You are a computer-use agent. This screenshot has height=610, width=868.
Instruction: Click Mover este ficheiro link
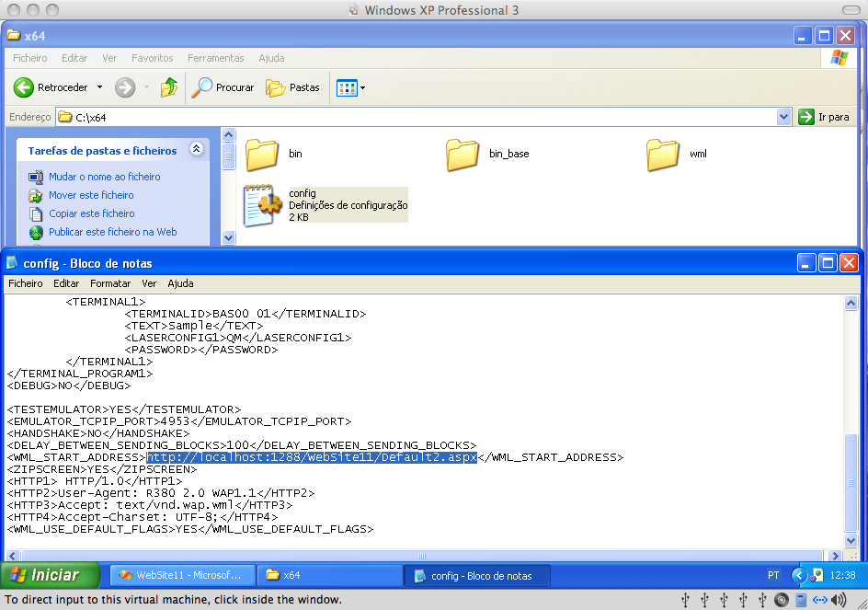[x=91, y=195]
